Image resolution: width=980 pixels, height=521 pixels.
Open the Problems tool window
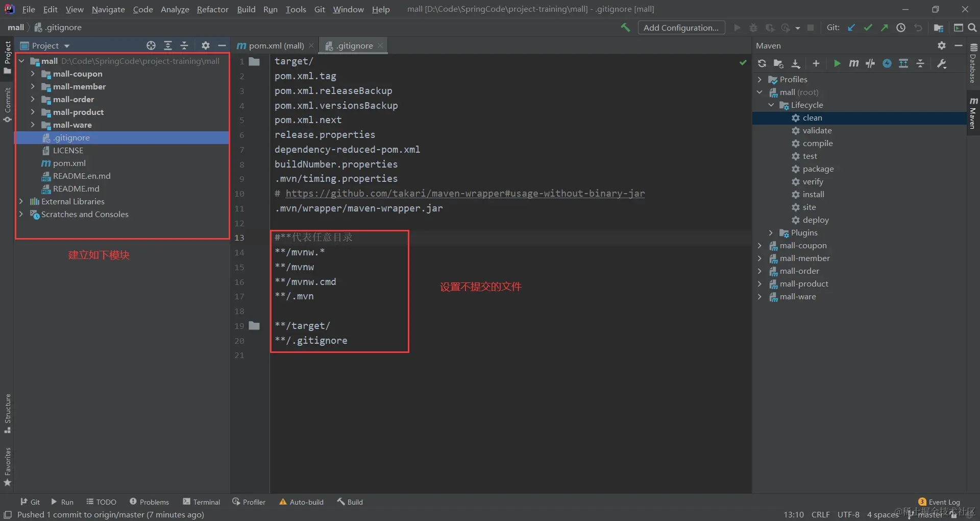point(149,502)
